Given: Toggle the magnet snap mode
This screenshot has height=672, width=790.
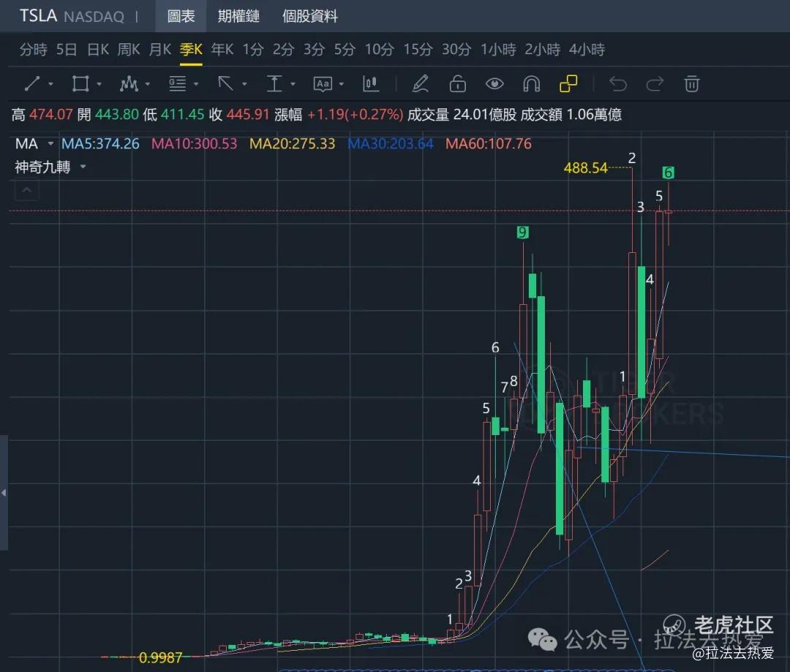Looking at the screenshot, I should pos(532,83).
